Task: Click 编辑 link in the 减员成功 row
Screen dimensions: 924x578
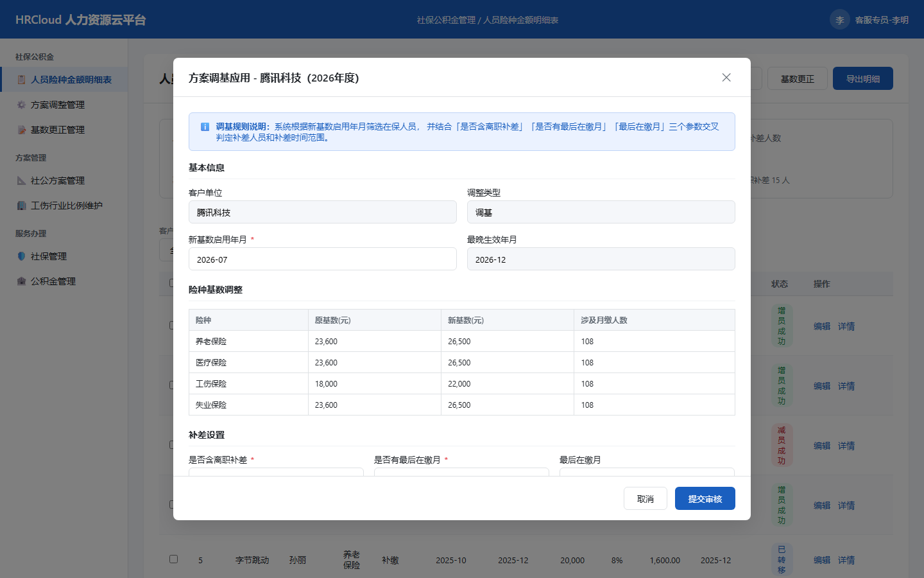Action: pos(822,446)
